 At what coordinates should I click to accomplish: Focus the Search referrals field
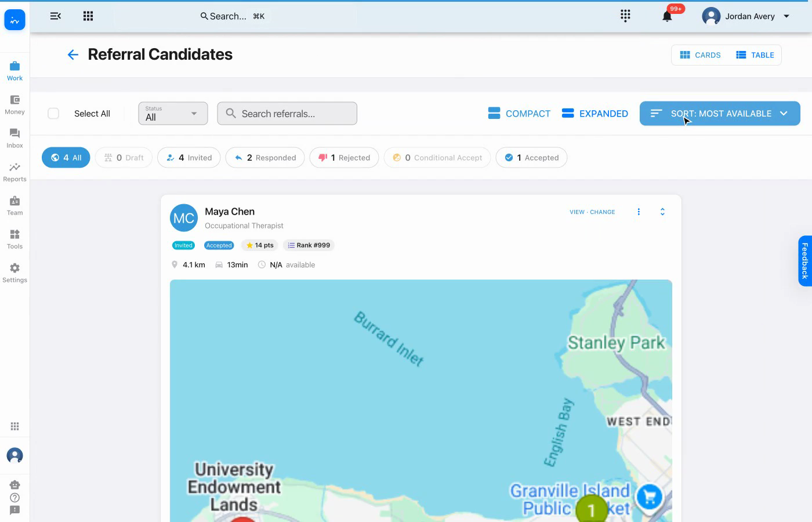point(287,114)
